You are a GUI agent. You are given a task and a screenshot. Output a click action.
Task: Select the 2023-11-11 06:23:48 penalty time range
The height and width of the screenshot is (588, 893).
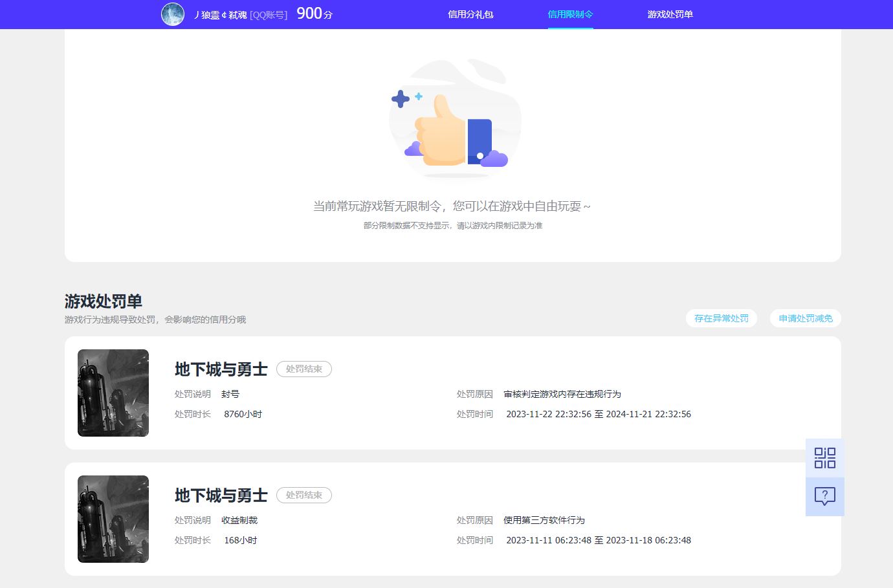pos(599,540)
